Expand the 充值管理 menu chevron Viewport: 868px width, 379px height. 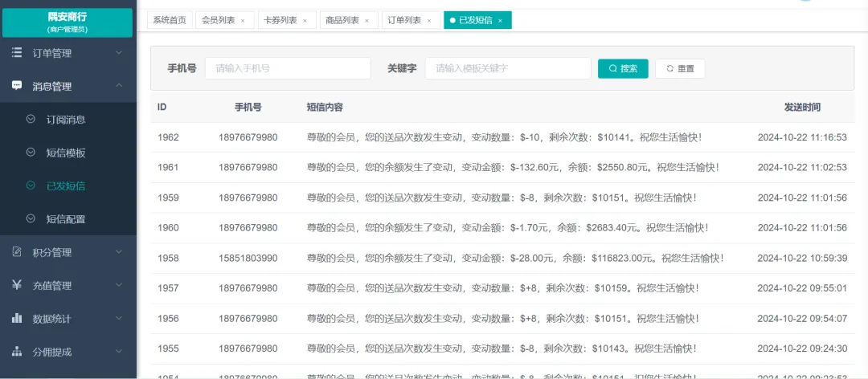pos(119,285)
